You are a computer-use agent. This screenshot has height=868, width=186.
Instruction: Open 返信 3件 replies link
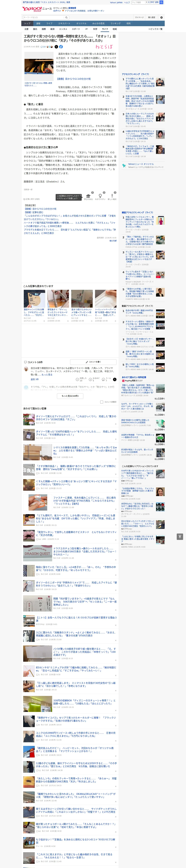pos(35,379)
